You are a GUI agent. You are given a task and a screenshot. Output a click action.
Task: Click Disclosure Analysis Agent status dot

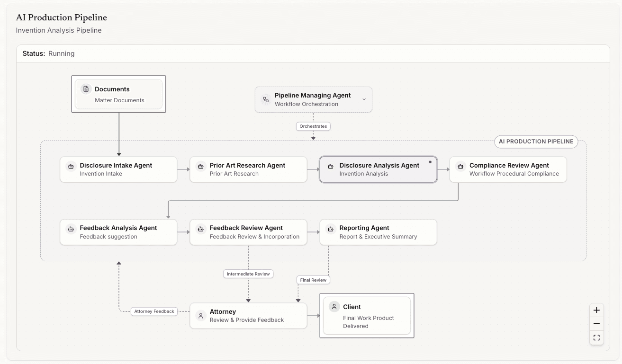430,162
